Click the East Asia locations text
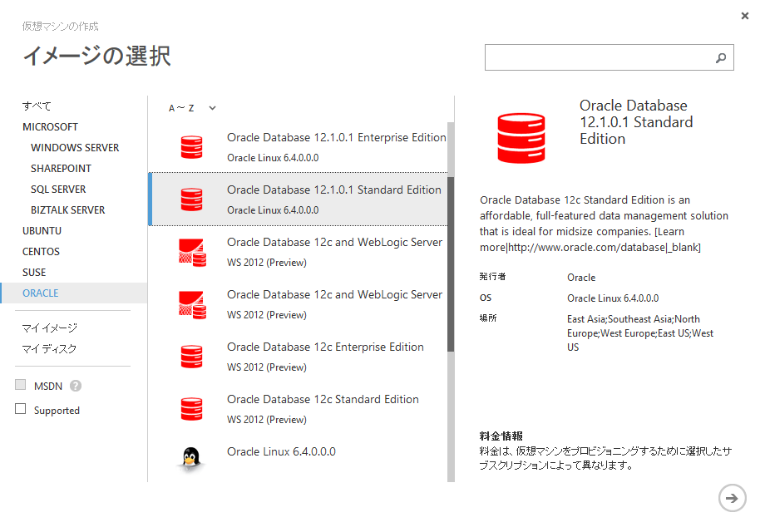The width and height of the screenshot is (765, 532). (640, 333)
